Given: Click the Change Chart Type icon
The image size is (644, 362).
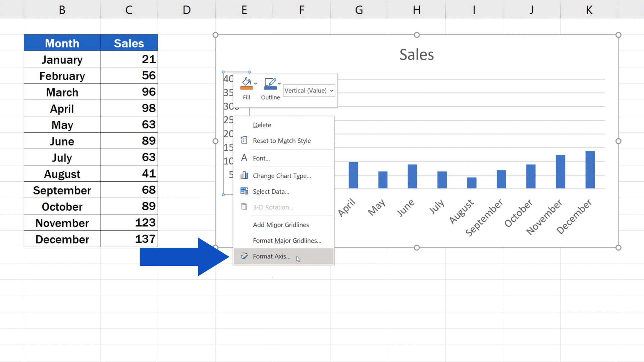Looking at the screenshot, I should 244,175.
